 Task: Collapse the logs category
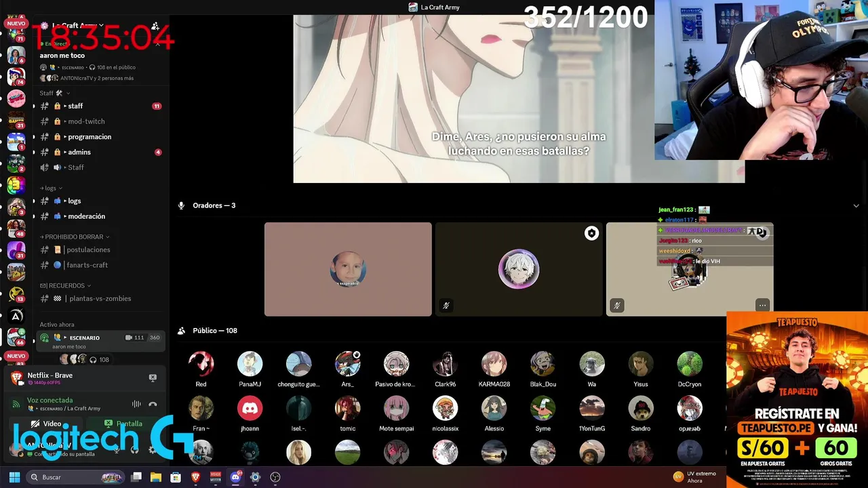(51, 188)
